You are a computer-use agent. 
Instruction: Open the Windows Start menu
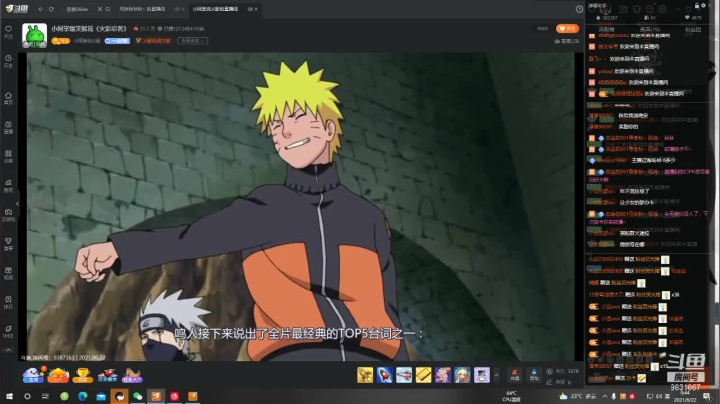coord(9,396)
